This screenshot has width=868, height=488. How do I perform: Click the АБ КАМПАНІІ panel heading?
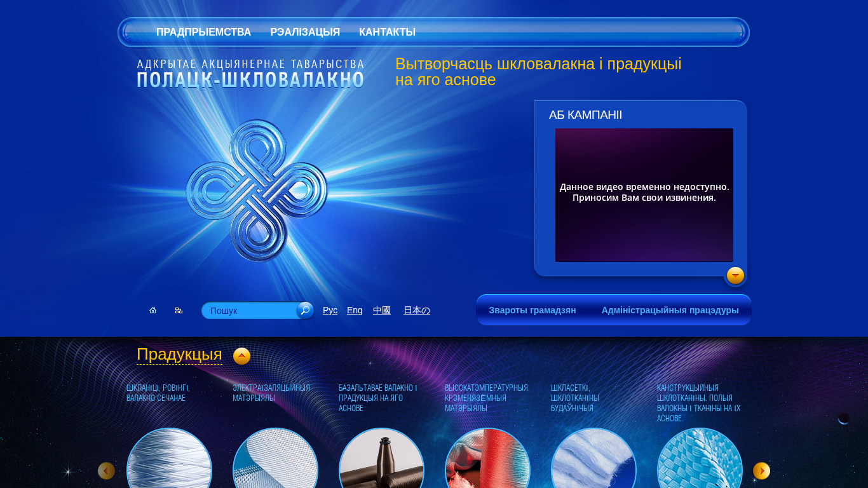click(585, 115)
